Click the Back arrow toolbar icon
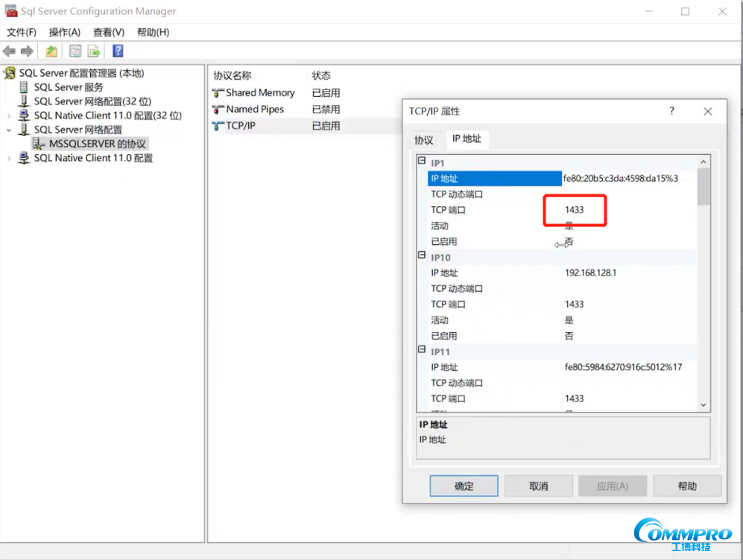This screenshot has height=560, width=743. pyautogui.click(x=9, y=51)
